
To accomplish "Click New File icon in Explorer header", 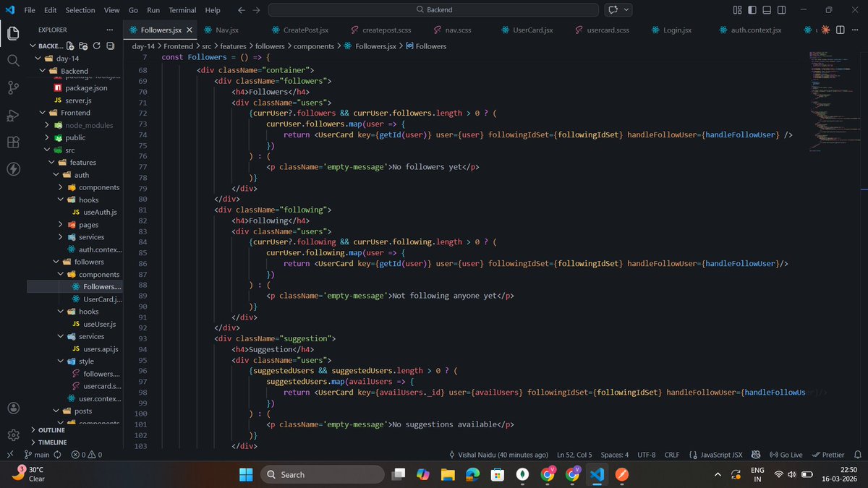I will coord(71,46).
